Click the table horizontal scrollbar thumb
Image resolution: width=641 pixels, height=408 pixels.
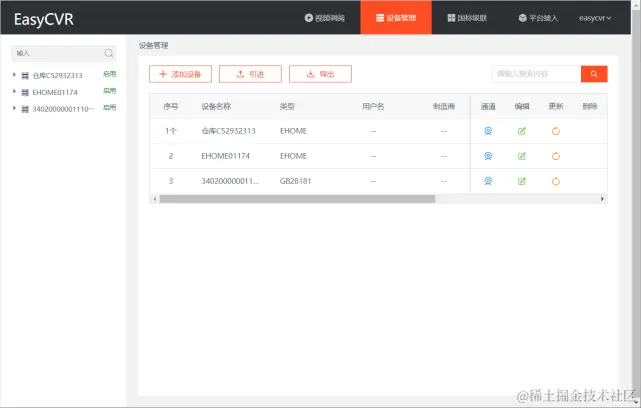click(297, 199)
